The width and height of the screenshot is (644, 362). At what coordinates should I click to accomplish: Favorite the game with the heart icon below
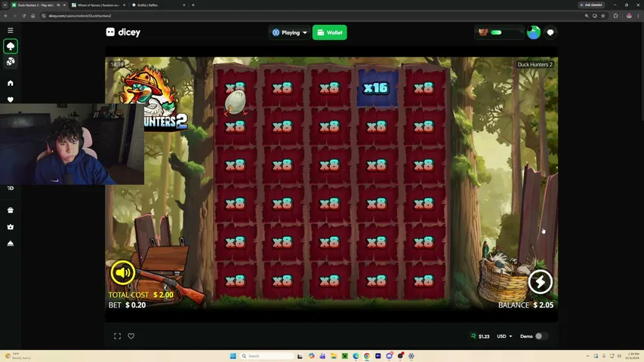[131, 336]
